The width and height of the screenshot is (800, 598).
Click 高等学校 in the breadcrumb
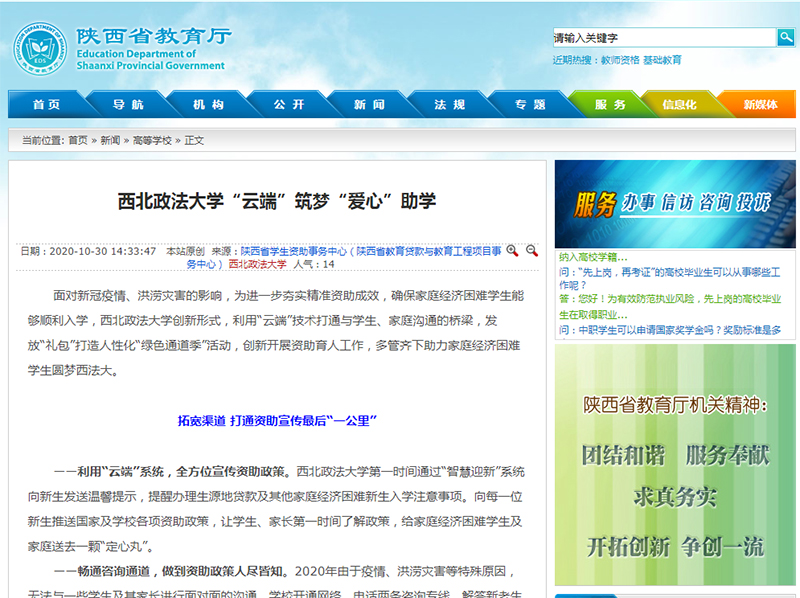(152, 141)
